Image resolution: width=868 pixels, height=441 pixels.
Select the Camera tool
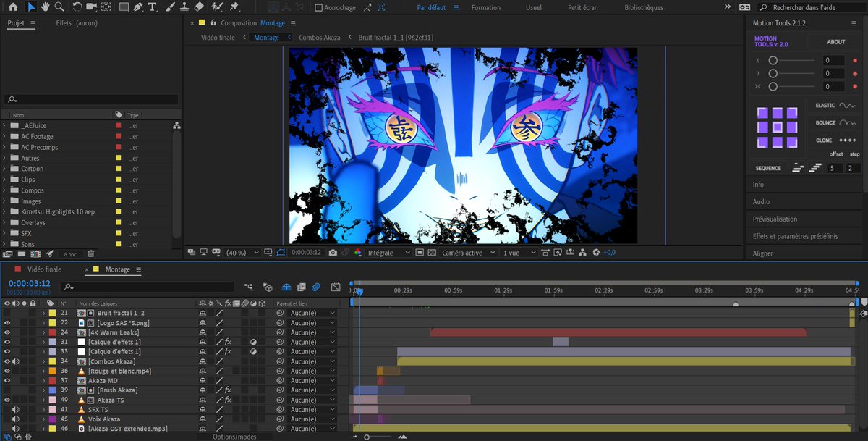tap(91, 7)
